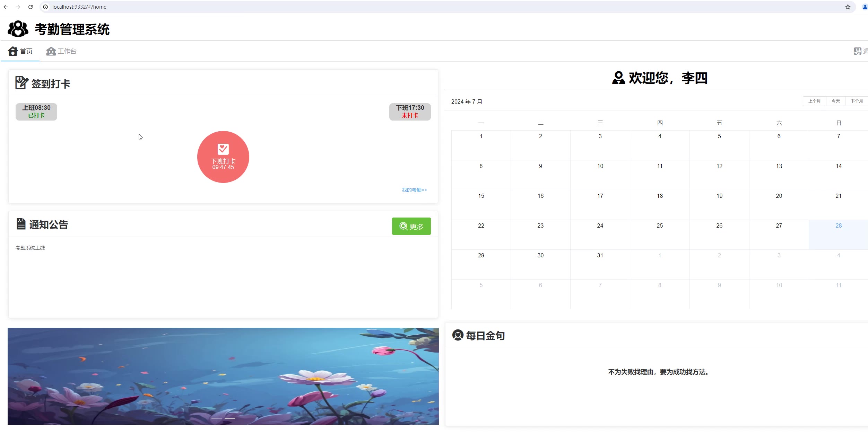The width and height of the screenshot is (868, 442).
Task: Open the 我的考勤>> link
Action: tap(414, 190)
